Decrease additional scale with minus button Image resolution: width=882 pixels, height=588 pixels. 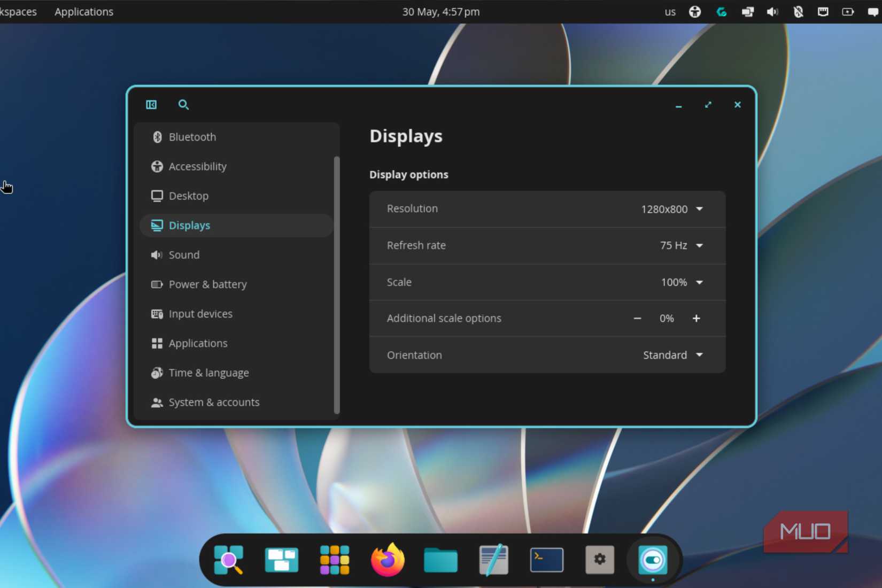click(x=637, y=319)
